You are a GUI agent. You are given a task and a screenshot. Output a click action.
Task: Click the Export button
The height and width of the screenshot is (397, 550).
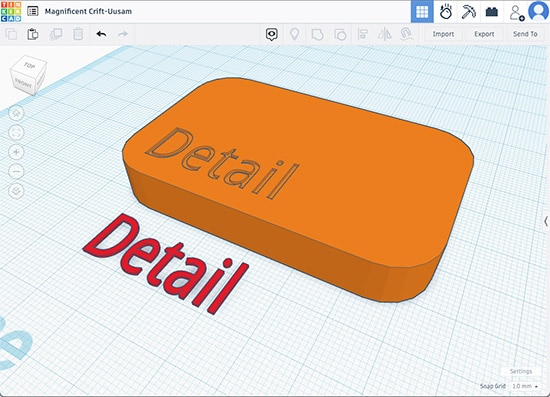[x=484, y=34]
